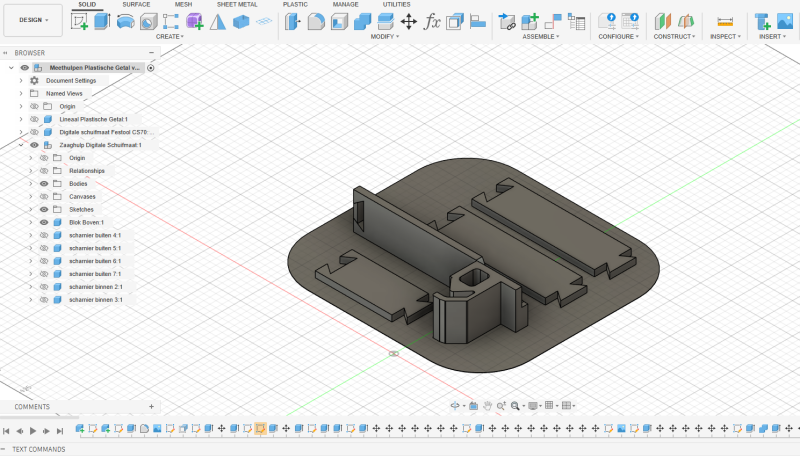Jump to timeline start
The image size is (800, 457).
pyautogui.click(x=6, y=431)
